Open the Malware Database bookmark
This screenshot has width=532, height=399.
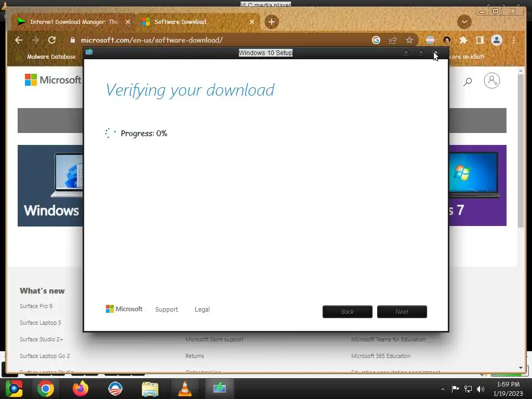pos(51,57)
